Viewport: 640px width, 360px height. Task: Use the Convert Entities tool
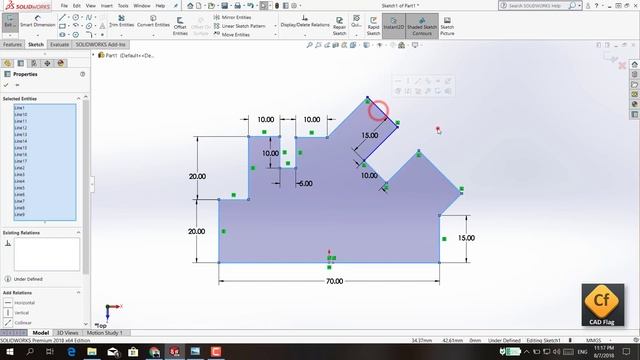pos(153,21)
